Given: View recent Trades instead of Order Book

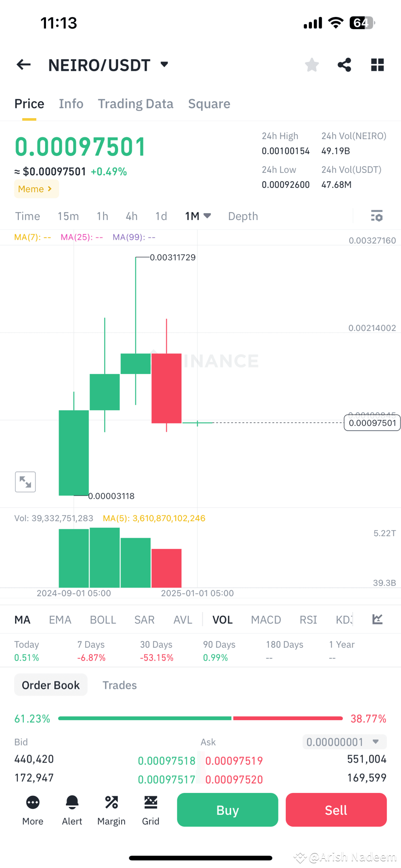Looking at the screenshot, I should pyautogui.click(x=120, y=685).
